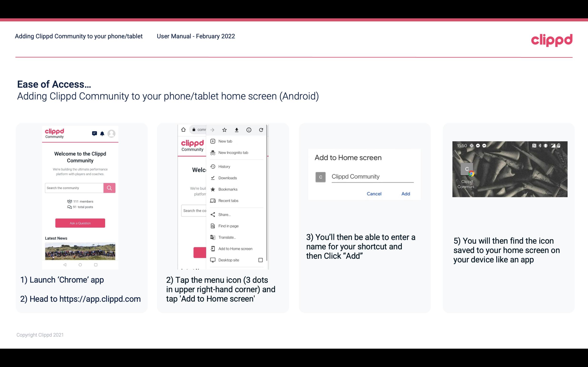Click the download arrow icon in toolbar
This screenshot has width=588, height=367.
[237, 130]
